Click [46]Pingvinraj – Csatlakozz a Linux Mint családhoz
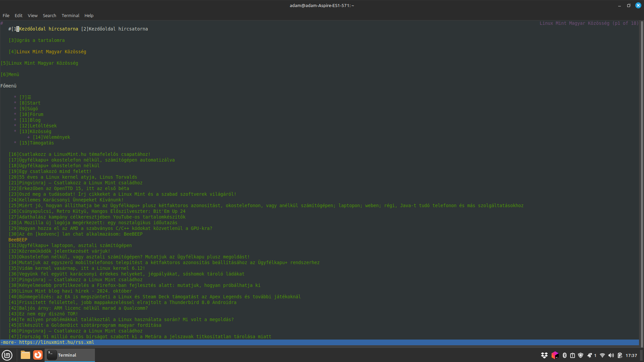The width and height of the screenshot is (644, 362). click(x=76, y=331)
